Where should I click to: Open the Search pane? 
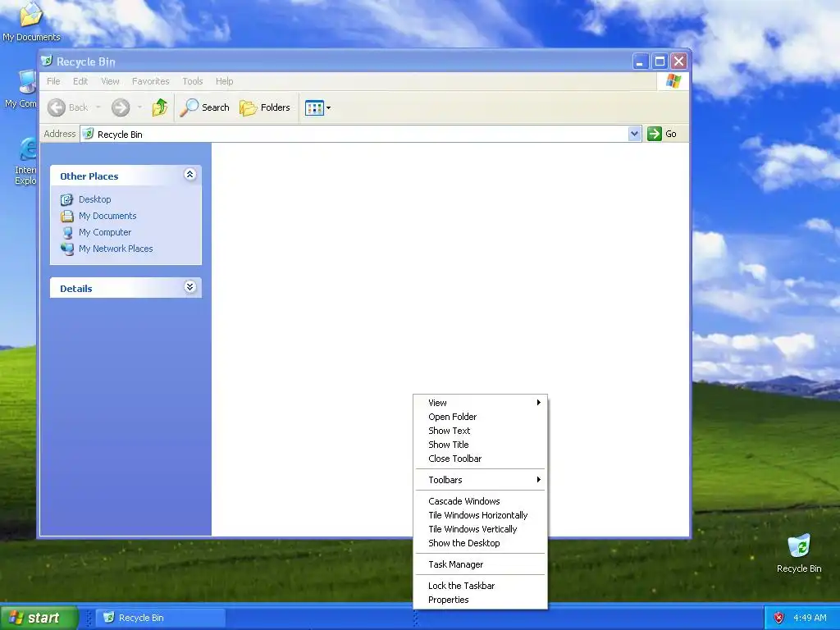204,107
